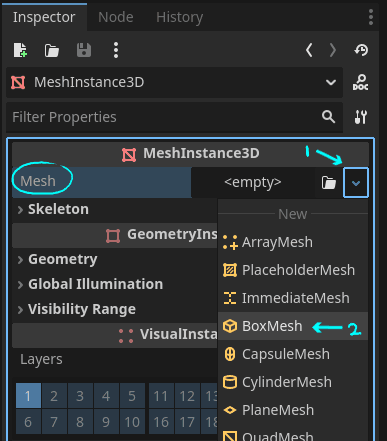Click the GeometryInstance3D section header

[x=115, y=235]
